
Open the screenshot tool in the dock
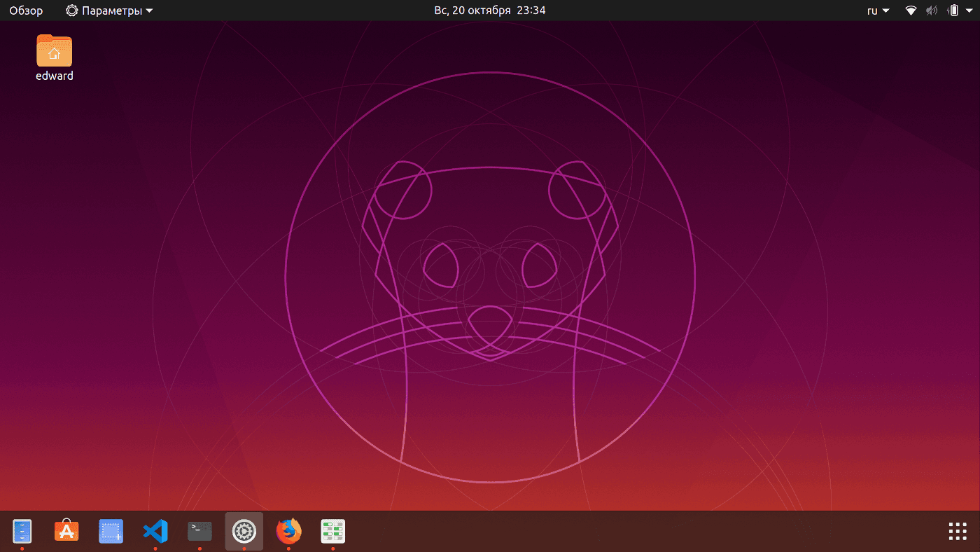pos(111,532)
